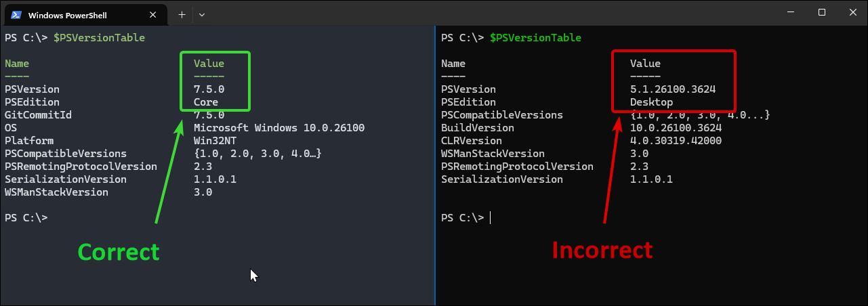Click $PSVersionTable command in left pane
The height and width of the screenshot is (306, 868).
pyautogui.click(x=99, y=38)
